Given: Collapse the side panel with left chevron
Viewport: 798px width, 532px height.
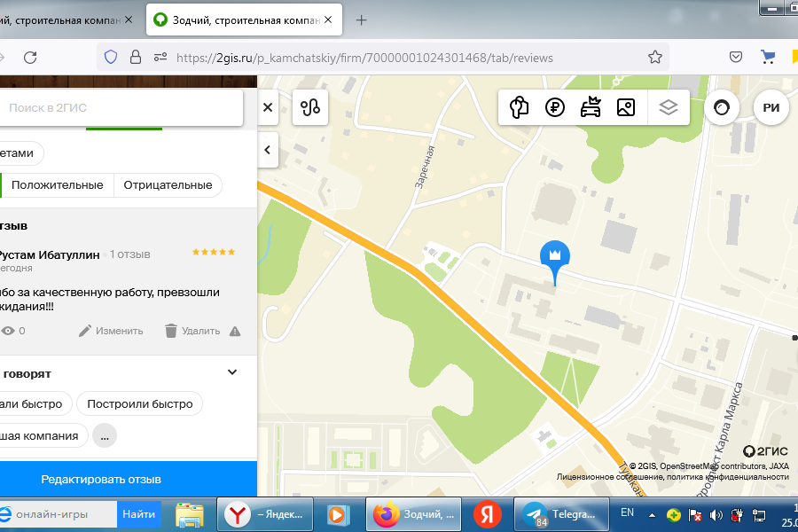Looking at the screenshot, I should (x=268, y=150).
